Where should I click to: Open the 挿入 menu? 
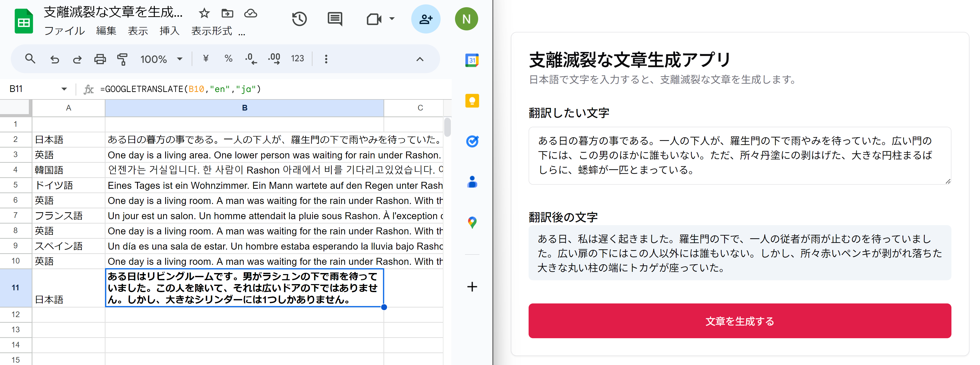pos(169,31)
